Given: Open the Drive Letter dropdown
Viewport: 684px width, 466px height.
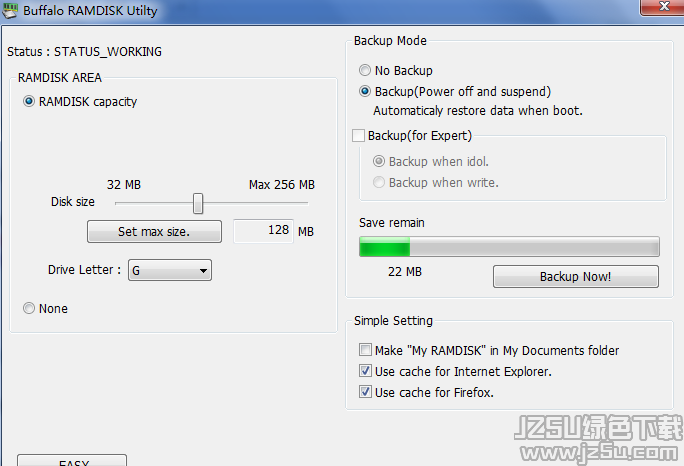Looking at the screenshot, I should (170, 270).
